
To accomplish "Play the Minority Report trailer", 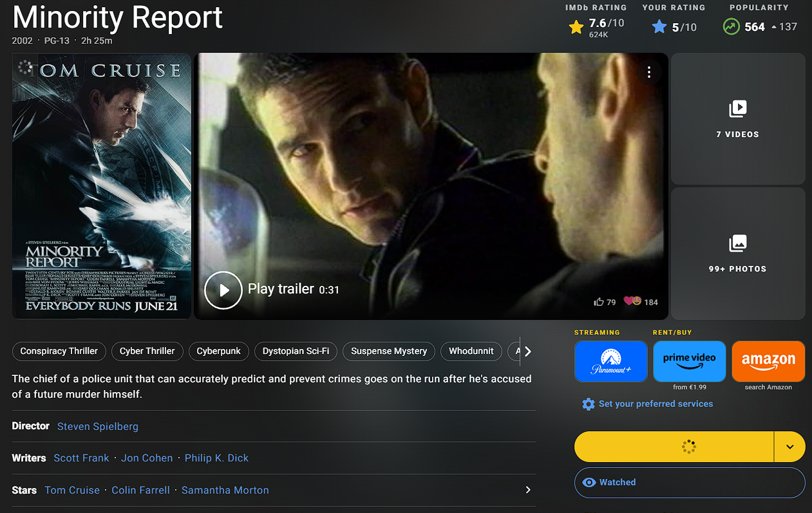I will coord(223,290).
